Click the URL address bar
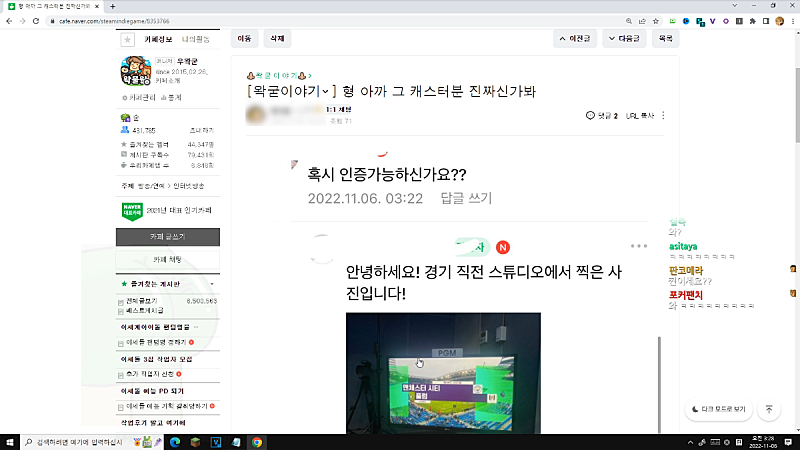The width and height of the screenshot is (800, 450). pos(337,21)
